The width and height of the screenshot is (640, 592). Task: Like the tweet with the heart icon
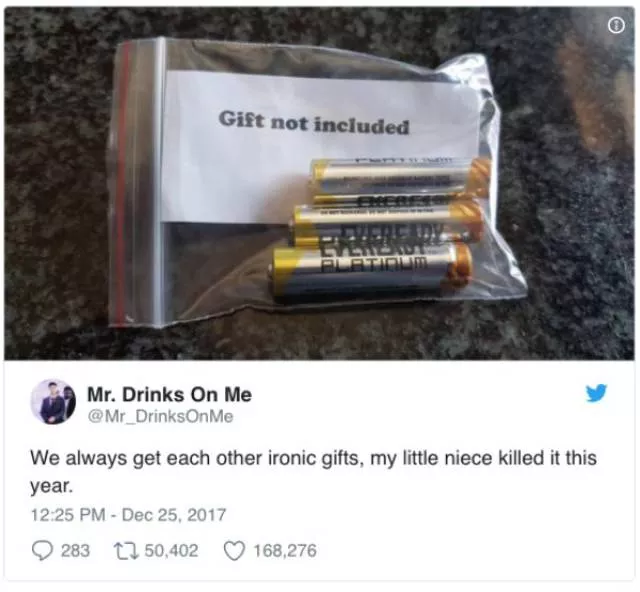[234, 550]
